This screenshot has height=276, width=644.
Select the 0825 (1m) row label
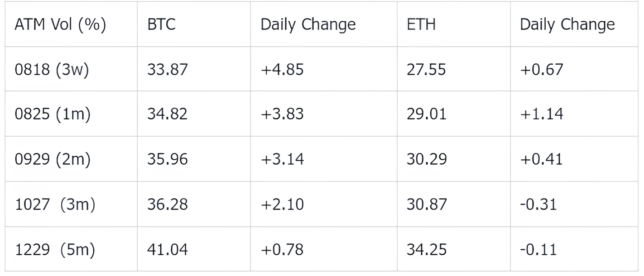point(53,114)
